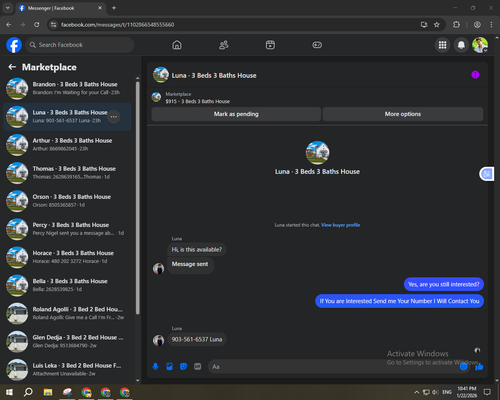
Task: Open Orson - 3 Beds 3 Baths House chat
Action: pyautogui.click(x=68, y=201)
